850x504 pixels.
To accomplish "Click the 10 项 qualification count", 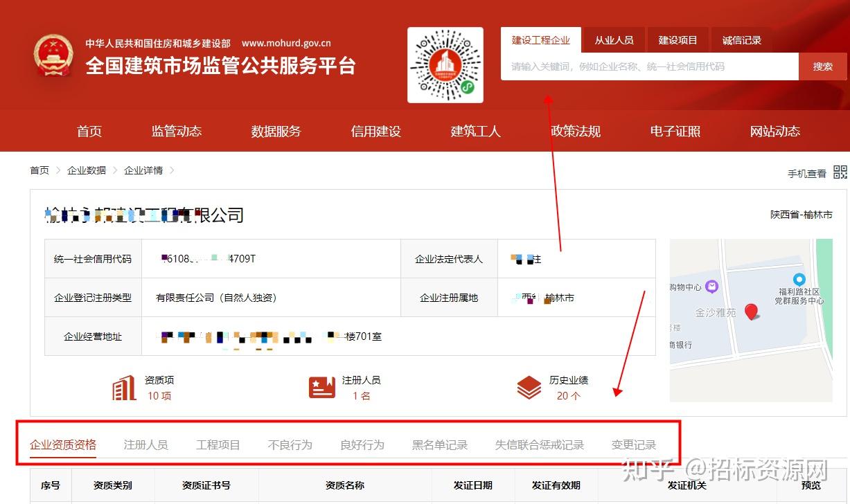I will pos(159,396).
